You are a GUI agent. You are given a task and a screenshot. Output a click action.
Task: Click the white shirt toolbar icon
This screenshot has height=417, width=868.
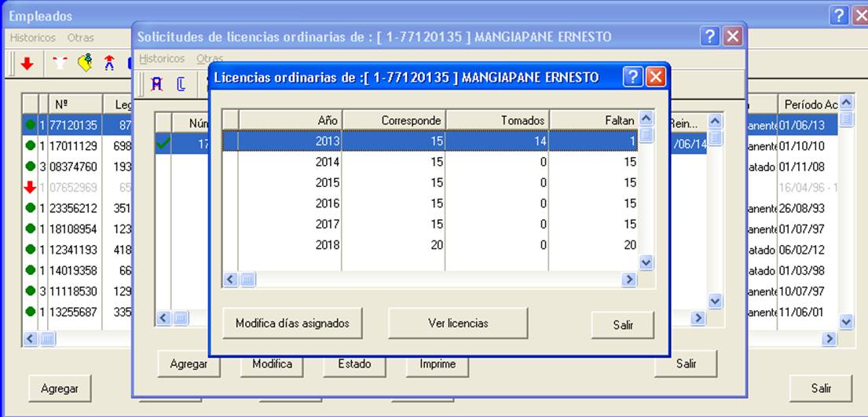pyautogui.click(x=60, y=63)
